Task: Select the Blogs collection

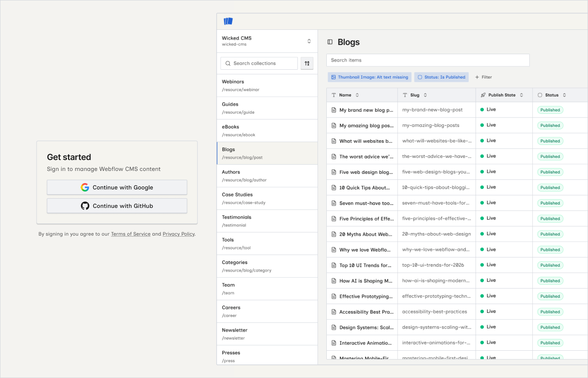Action: (267, 153)
